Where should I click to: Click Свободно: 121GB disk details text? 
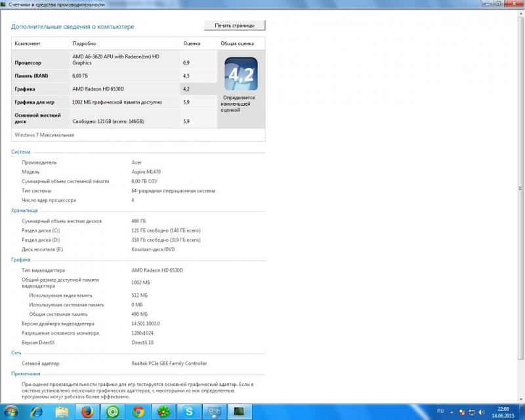(x=108, y=121)
